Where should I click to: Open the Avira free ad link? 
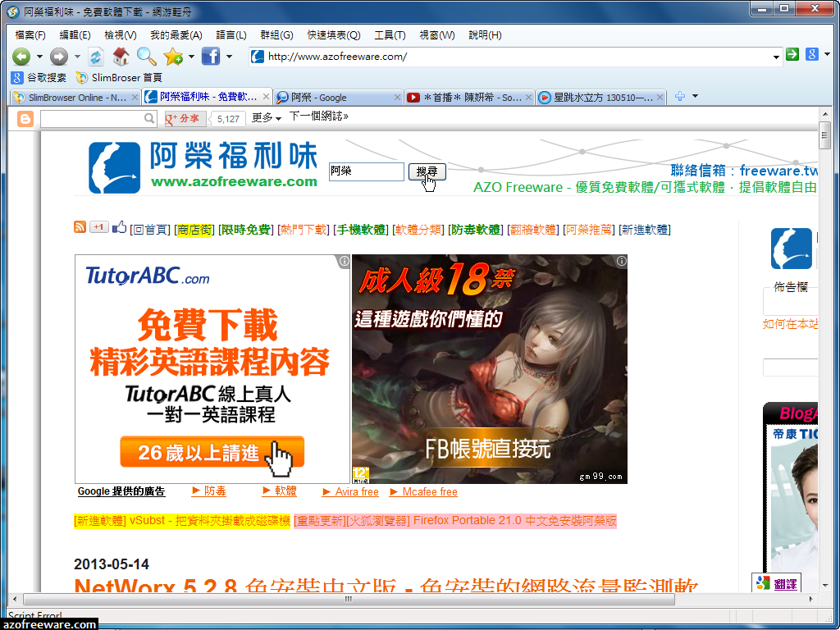(351, 492)
